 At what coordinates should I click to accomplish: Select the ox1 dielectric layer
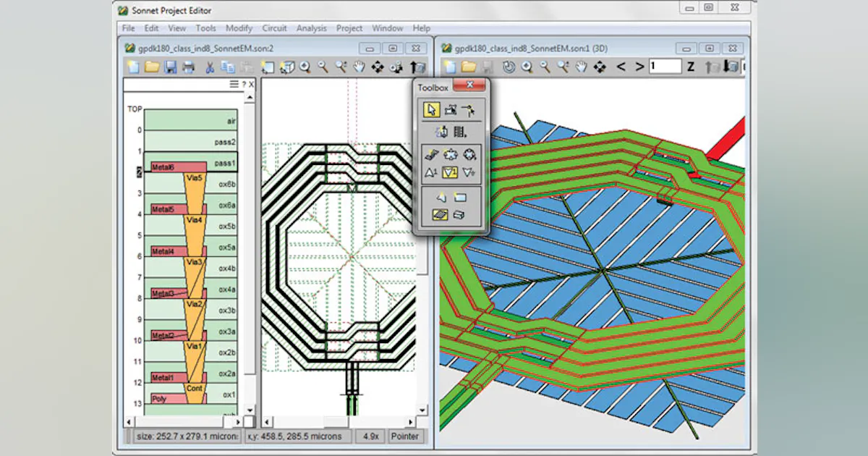[191, 394]
